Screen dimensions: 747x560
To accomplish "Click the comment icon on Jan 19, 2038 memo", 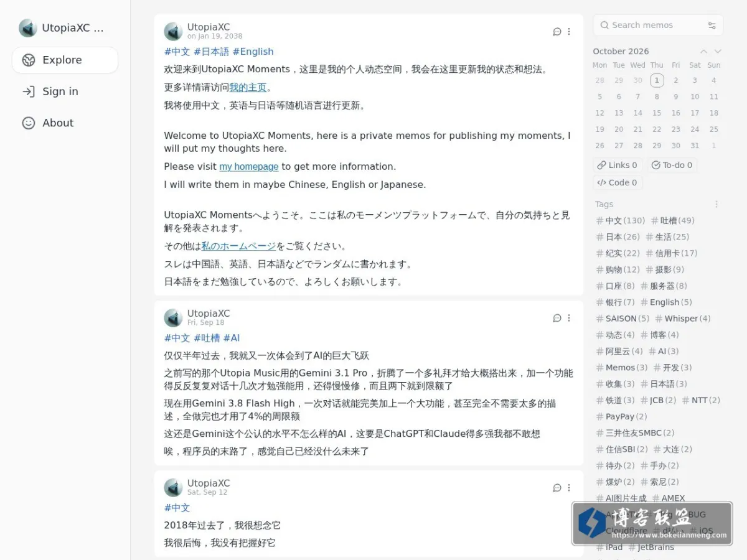I will click(557, 32).
